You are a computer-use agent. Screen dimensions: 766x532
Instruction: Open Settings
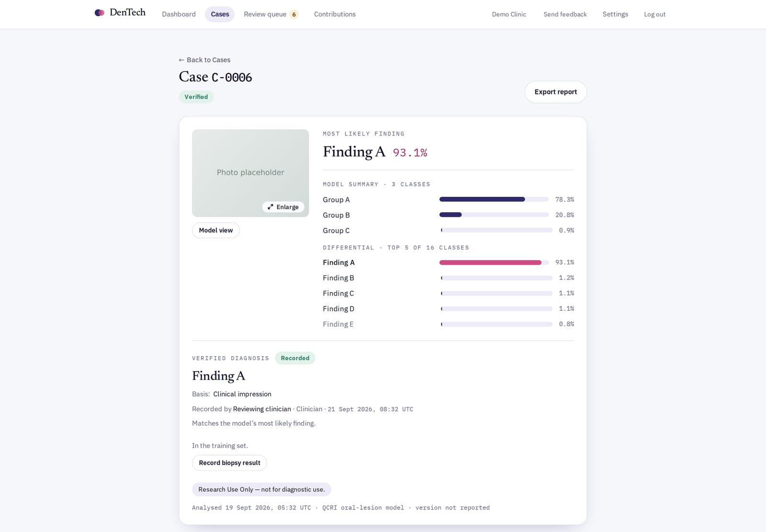615,14
